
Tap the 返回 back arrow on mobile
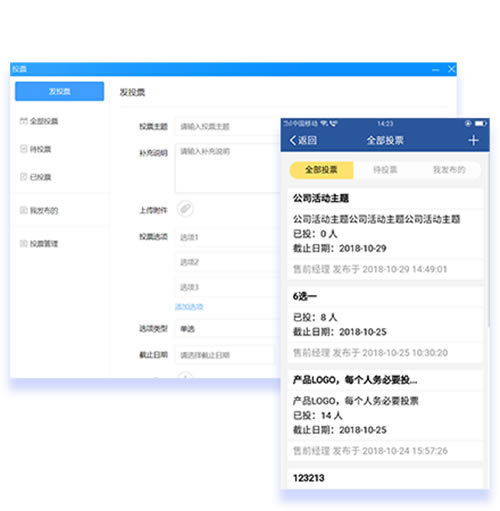pos(303,140)
